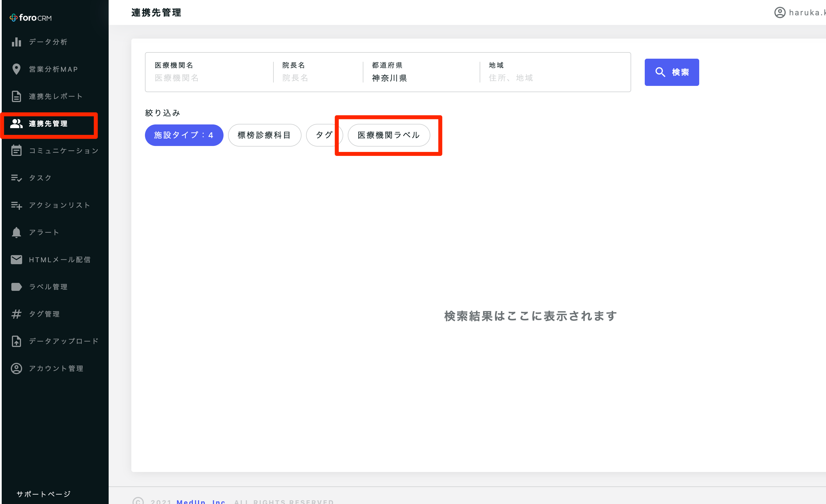
Task: Click the 営業分析MAP map pin icon
Action: click(16, 69)
